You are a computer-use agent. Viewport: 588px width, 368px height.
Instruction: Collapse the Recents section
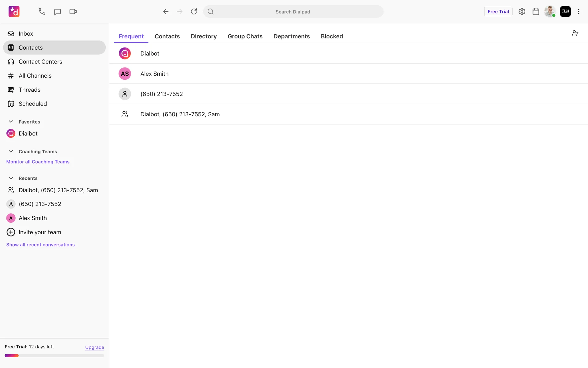coord(11,178)
